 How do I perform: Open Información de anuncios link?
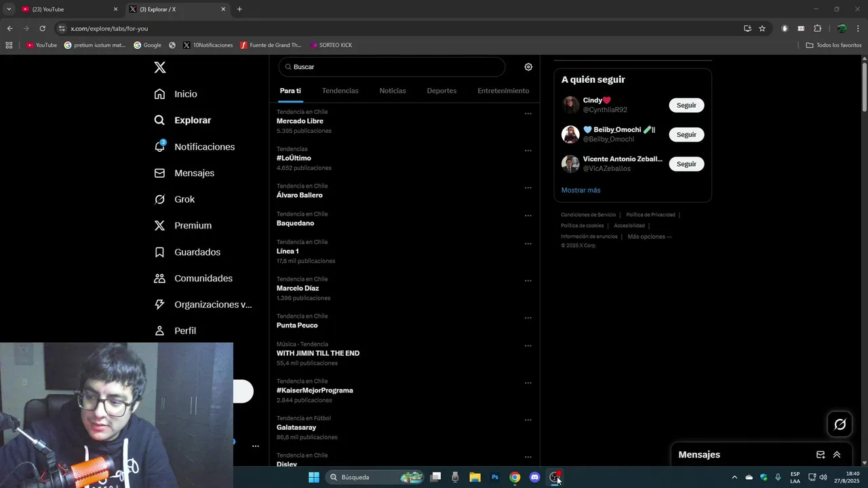[589, 237]
